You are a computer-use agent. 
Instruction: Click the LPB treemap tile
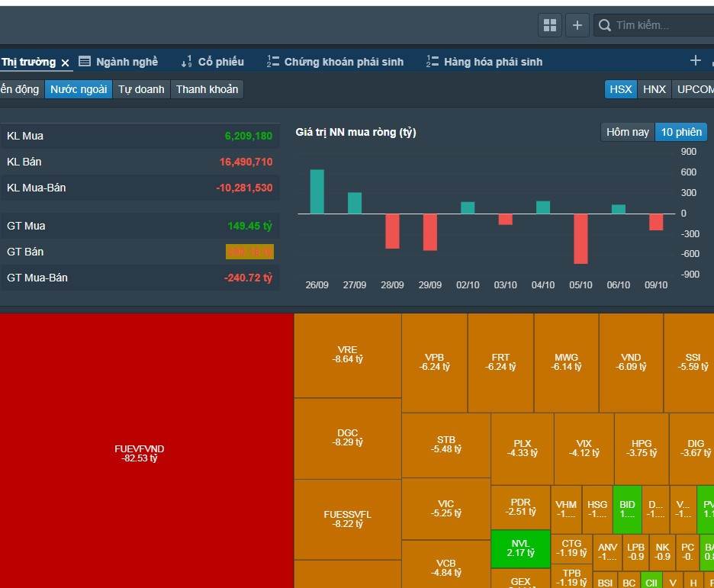click(x=635, y=552)
